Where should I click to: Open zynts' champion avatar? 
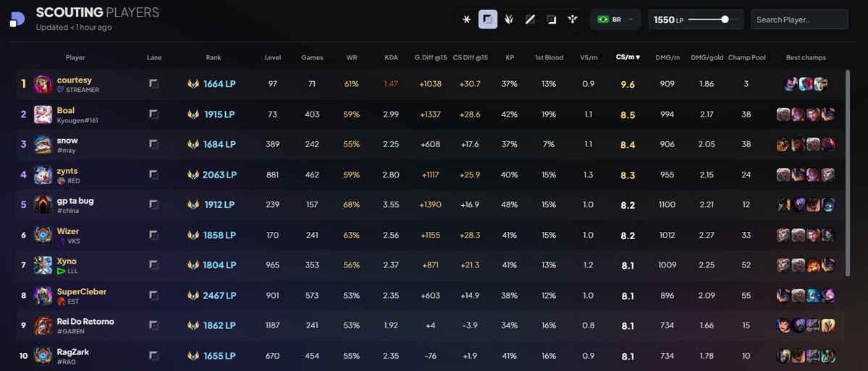coord(43,175)
